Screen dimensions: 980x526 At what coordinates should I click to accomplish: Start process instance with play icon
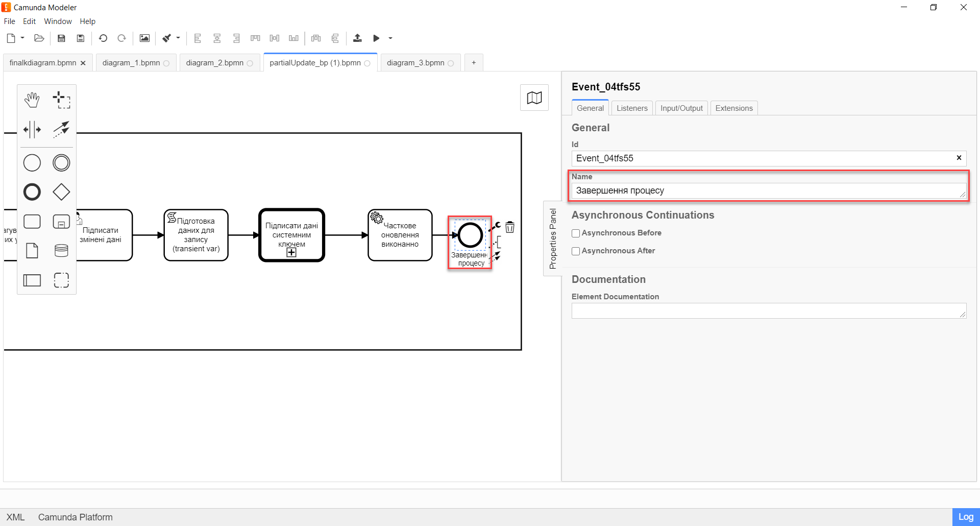tap(376, 38)
